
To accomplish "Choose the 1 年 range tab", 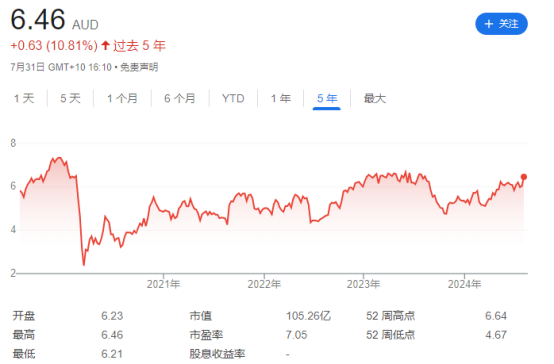I will coord(281,98).
